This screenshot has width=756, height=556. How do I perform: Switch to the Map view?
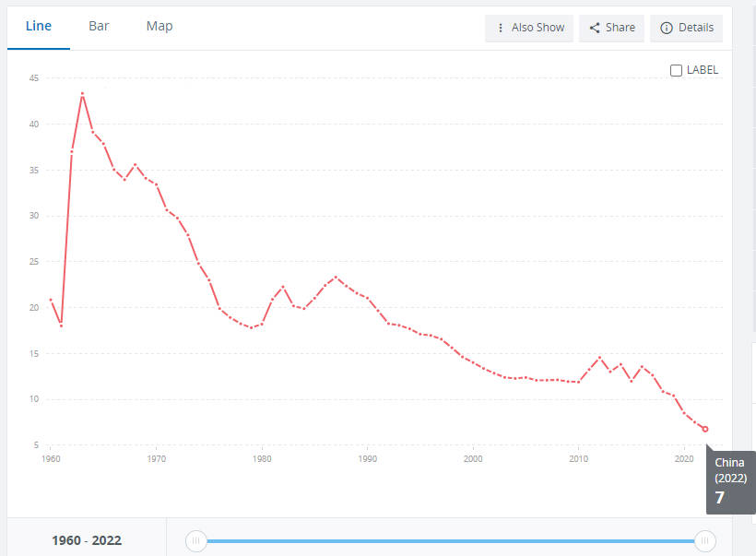click(159, 26)
